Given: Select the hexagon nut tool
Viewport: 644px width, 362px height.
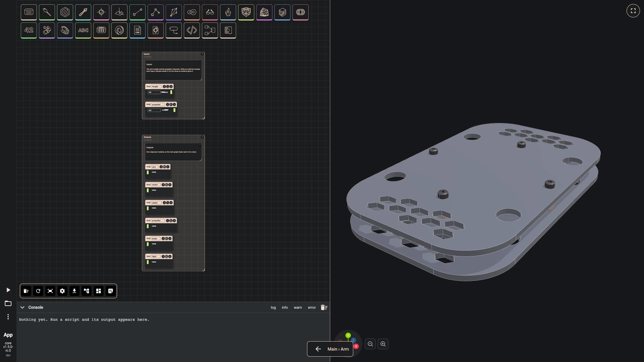Looking at the screenshot, I should 65,12.
